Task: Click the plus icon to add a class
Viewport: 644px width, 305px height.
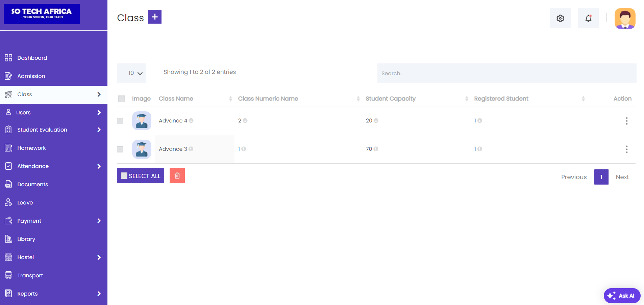Action: tap(154, 17)
